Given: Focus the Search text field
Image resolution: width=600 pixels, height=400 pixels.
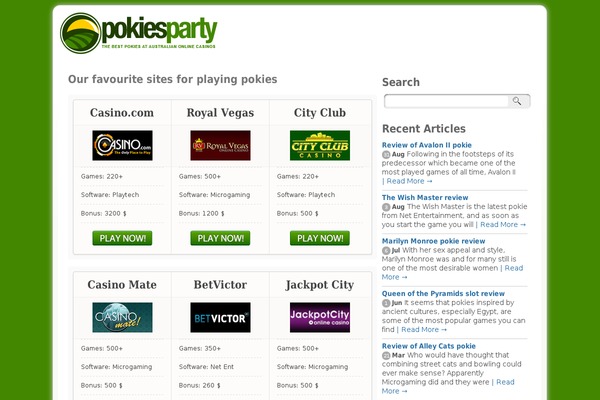Looking at the screenshot, I should (446, 101).
